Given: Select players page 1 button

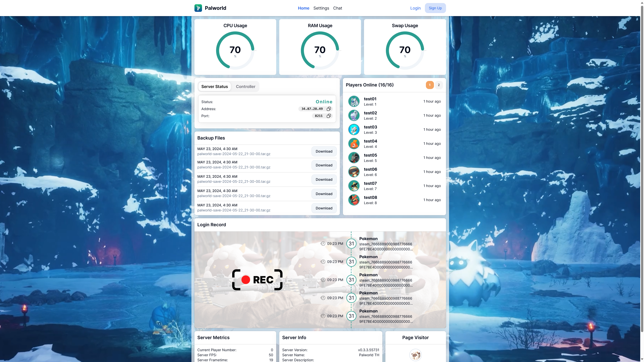Looking at the screenshot, I should click(x=430, y=85).
